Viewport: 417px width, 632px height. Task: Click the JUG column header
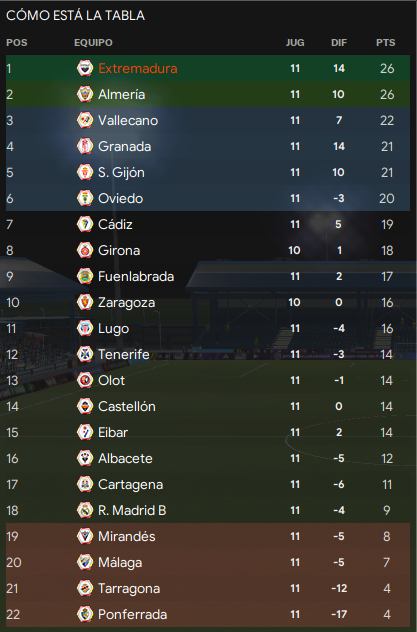click(295, 43)
